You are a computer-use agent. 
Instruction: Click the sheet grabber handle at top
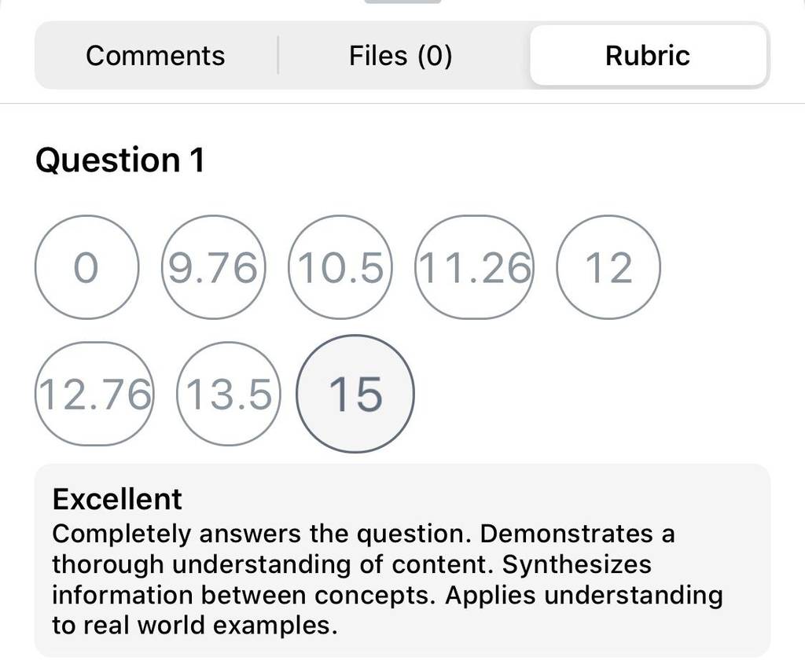402,2
